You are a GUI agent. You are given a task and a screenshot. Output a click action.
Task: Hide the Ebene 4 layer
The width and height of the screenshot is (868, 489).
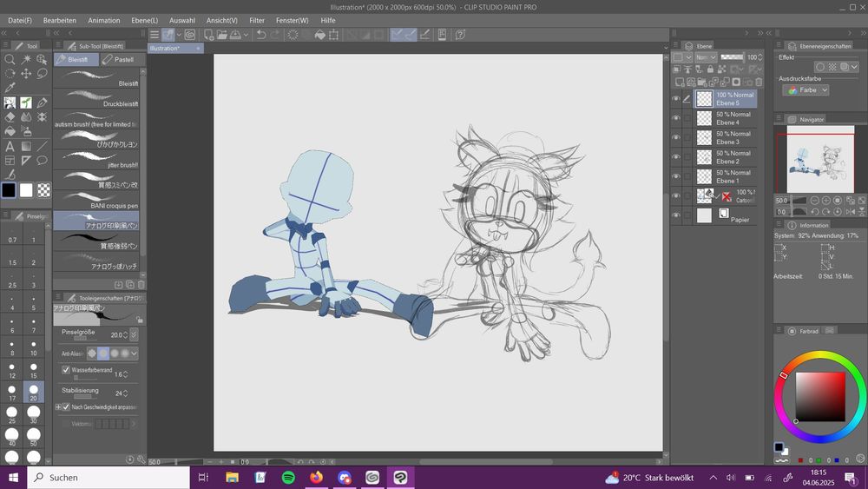pos(676,118)
